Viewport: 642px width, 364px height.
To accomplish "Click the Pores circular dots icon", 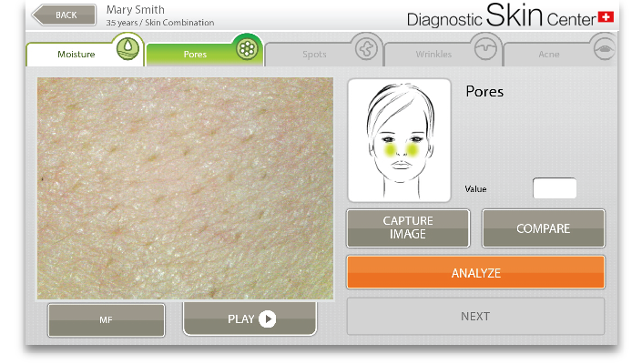I will point(247,49).
